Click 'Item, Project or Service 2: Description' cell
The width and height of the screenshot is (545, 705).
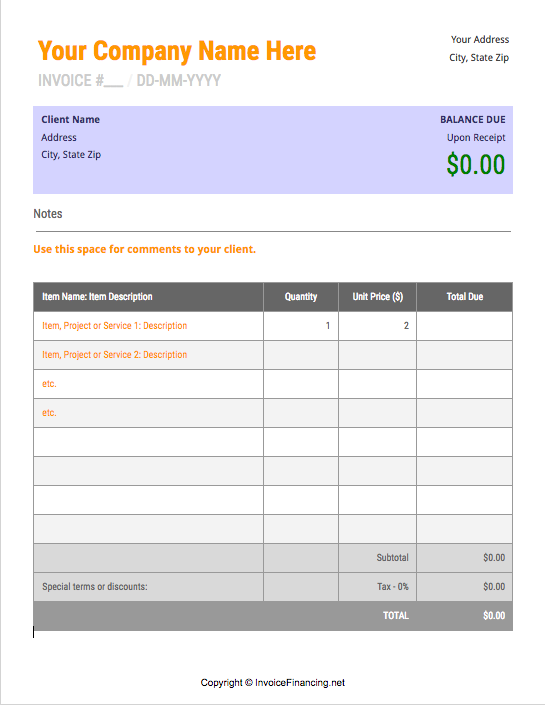point(148,355)
